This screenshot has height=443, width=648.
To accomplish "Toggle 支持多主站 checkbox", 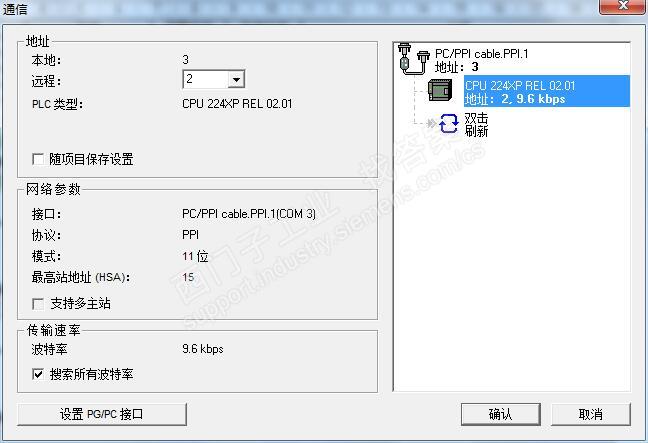I will (38, 304).
